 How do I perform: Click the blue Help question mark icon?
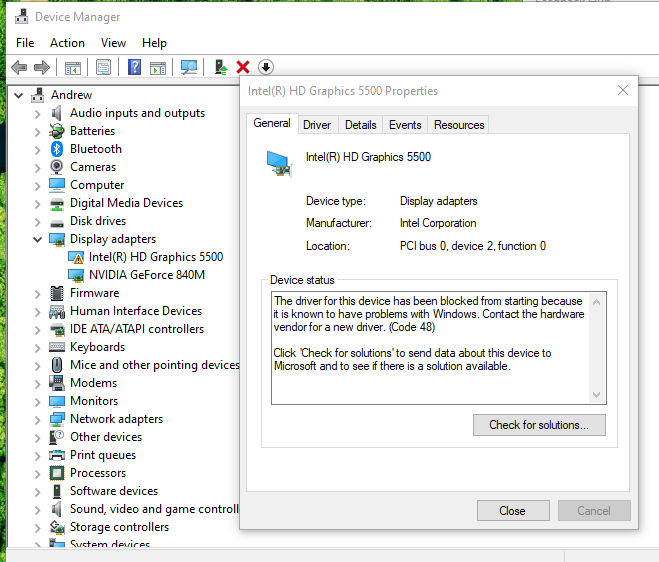(x=134, y=67)
